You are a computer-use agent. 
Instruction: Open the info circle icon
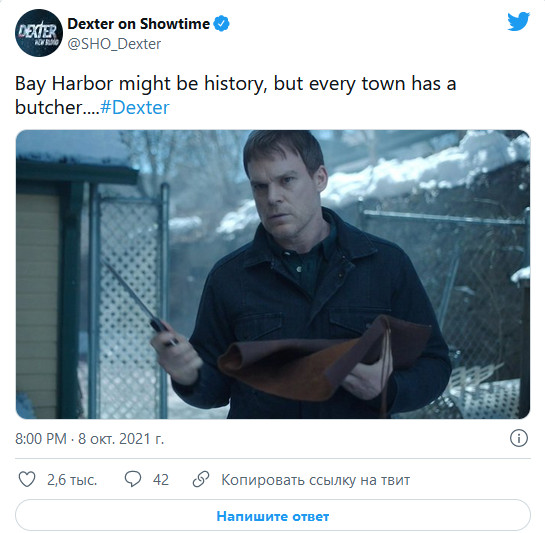(519, 438)
